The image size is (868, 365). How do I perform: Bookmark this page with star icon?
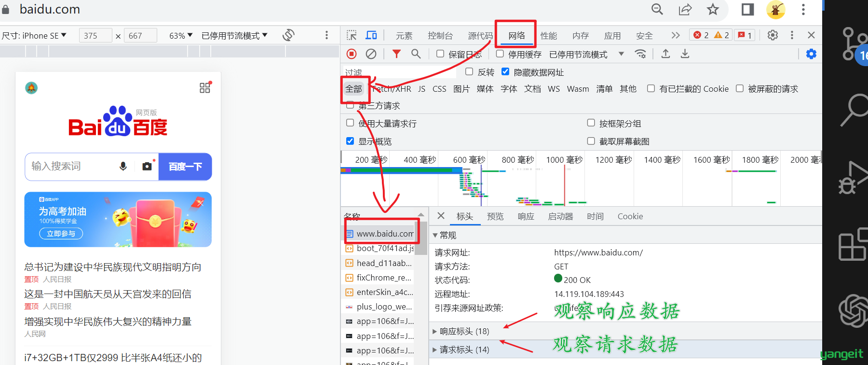[x=713, y=9]
